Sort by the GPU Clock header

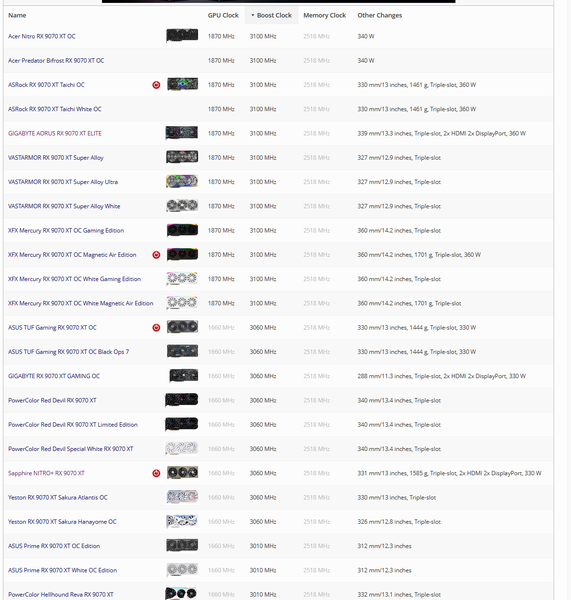point(223,15)
